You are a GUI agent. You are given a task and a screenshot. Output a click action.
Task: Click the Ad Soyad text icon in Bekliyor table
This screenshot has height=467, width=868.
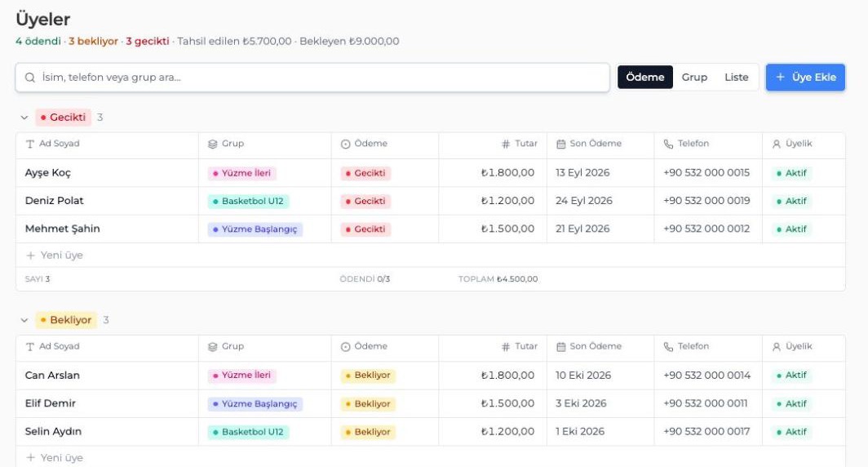pos(30,347)
